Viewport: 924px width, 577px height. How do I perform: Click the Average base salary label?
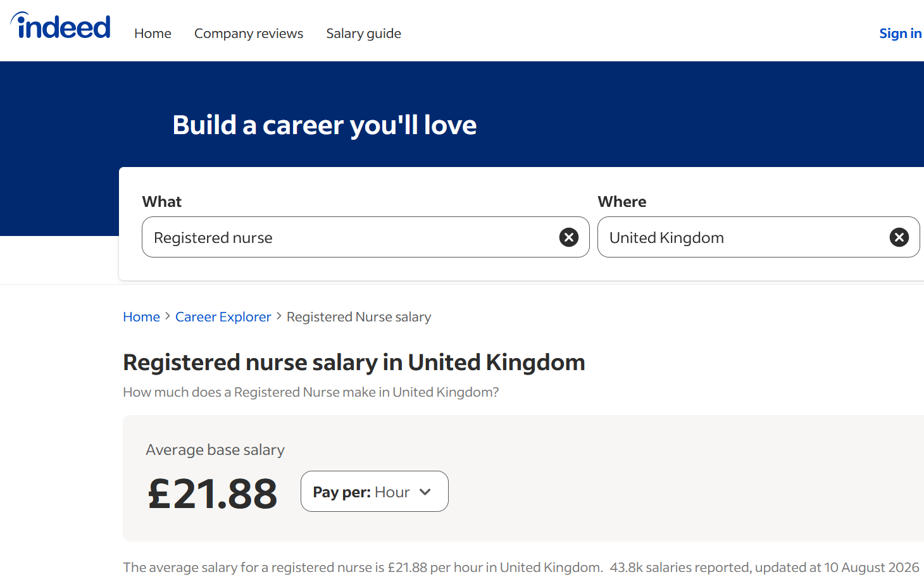pyautogui.click(x=215, y=450)
